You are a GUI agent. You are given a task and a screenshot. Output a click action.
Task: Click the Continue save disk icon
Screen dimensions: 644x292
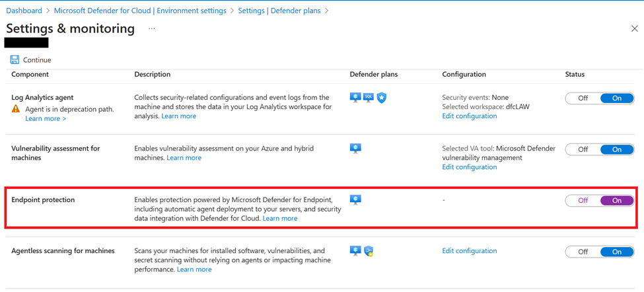15,60
